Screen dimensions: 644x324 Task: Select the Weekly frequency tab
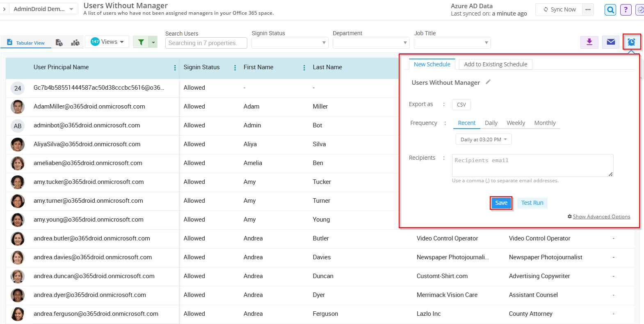tap(516, 123)
